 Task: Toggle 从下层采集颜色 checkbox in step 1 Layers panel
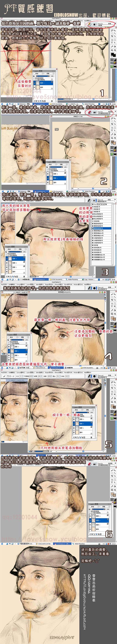coord(35,80)
